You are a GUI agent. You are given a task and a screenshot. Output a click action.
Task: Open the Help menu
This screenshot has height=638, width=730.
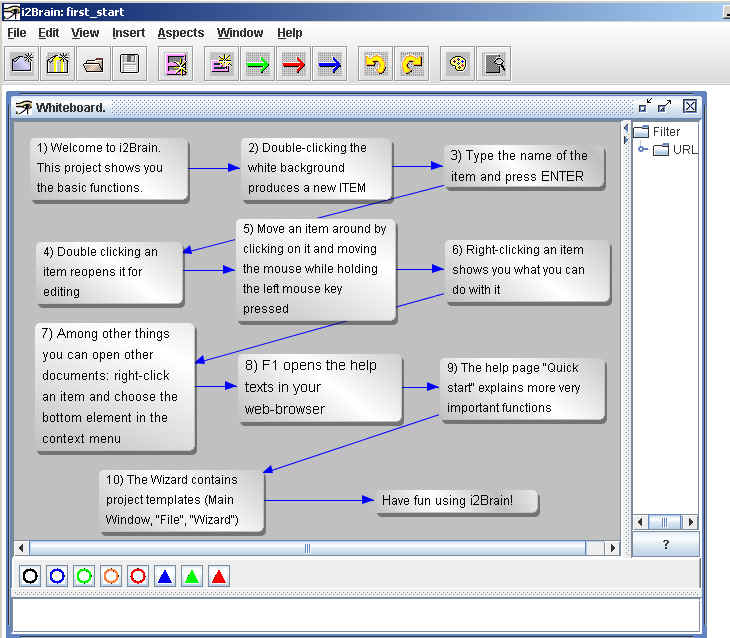(290, 33)
